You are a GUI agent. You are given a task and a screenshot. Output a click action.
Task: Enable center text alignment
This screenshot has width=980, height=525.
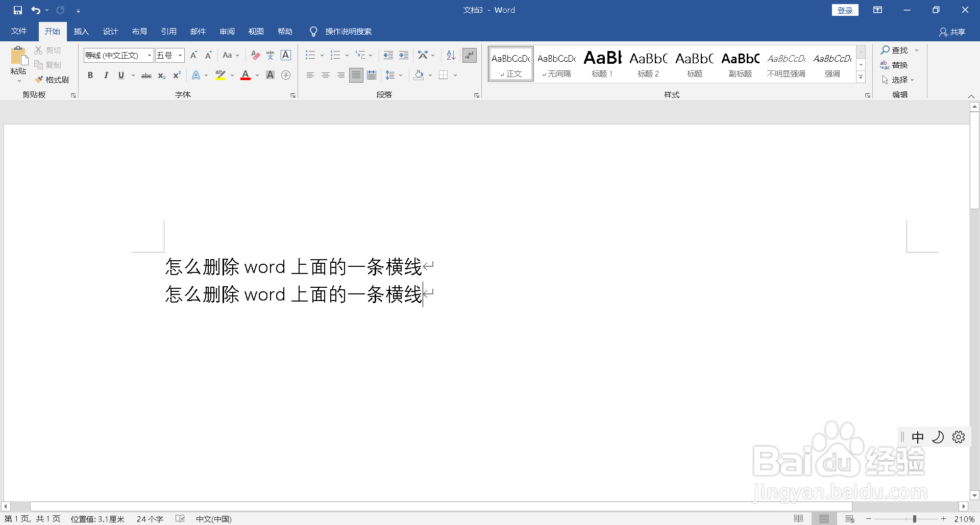(x=325, y=75)
